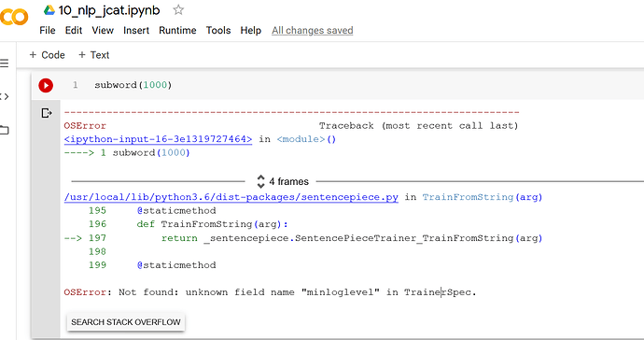Screen dimensions: 644x340
Task: Click the @staticmethod text on line 195
Action: click(176, 210)
